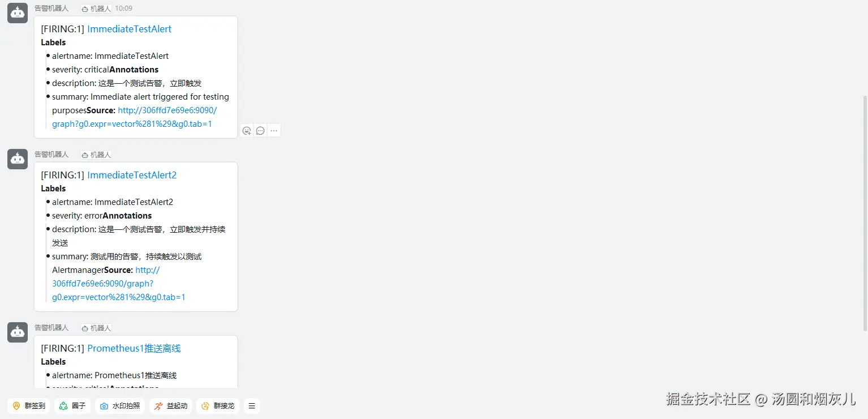
Task: Open Prometheus1推送离线 alert title link
Action: coord(134,348)
